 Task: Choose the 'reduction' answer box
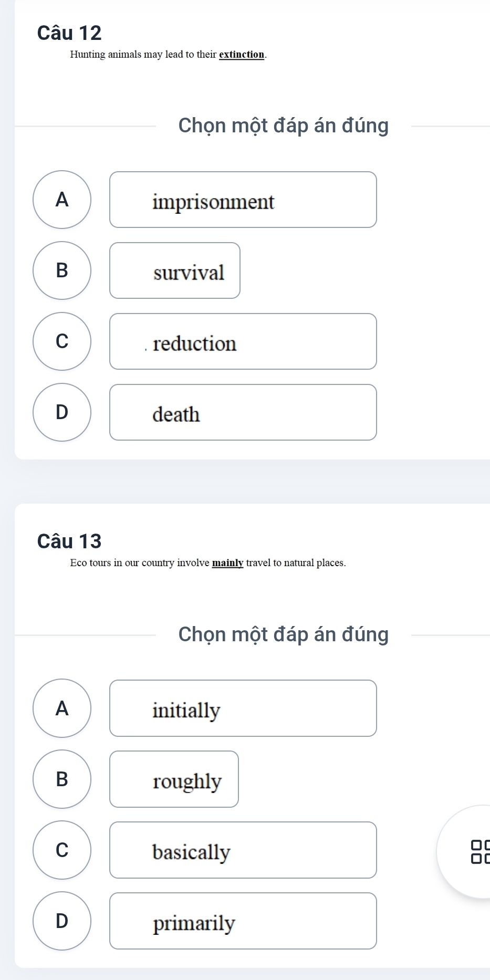[243, 341]
